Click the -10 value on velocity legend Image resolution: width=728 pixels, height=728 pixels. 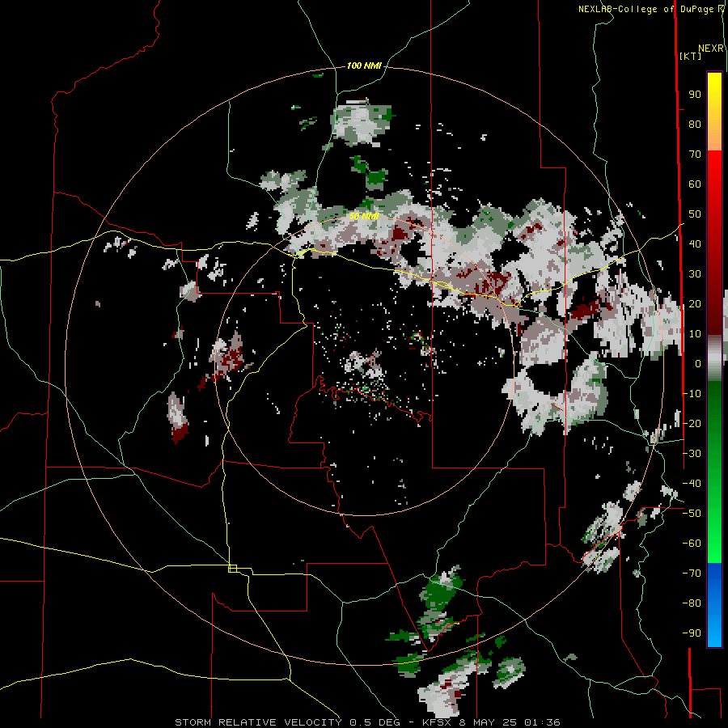[x=692, y=394]
